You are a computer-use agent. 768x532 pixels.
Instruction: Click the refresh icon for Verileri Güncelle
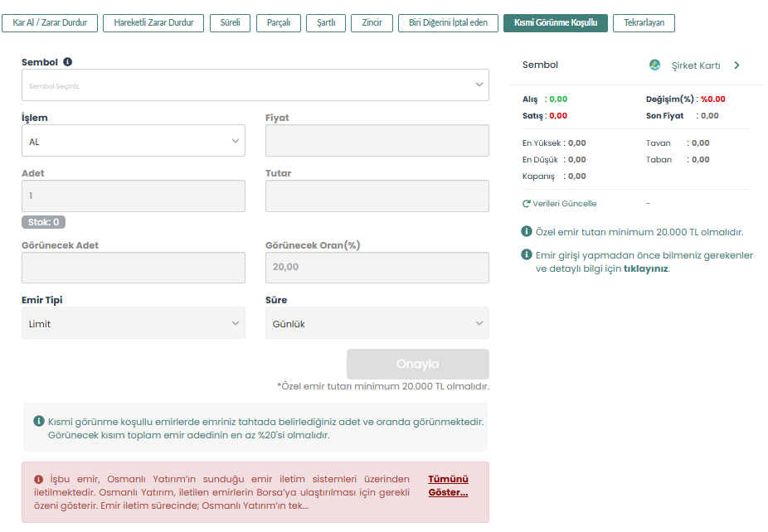(526, 204)
